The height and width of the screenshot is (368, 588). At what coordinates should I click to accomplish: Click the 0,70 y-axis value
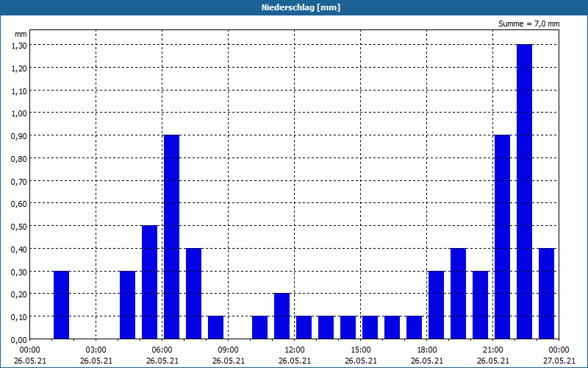point(19,181)
